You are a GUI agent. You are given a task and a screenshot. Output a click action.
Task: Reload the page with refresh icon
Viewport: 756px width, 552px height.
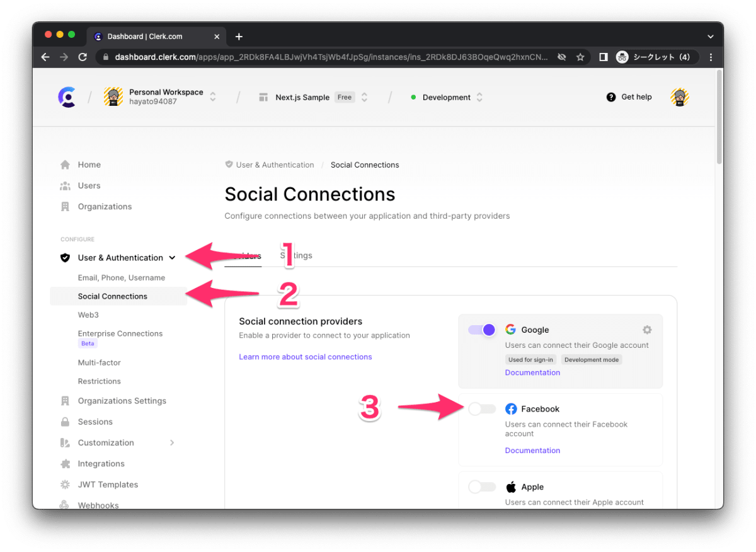[83, 57]
